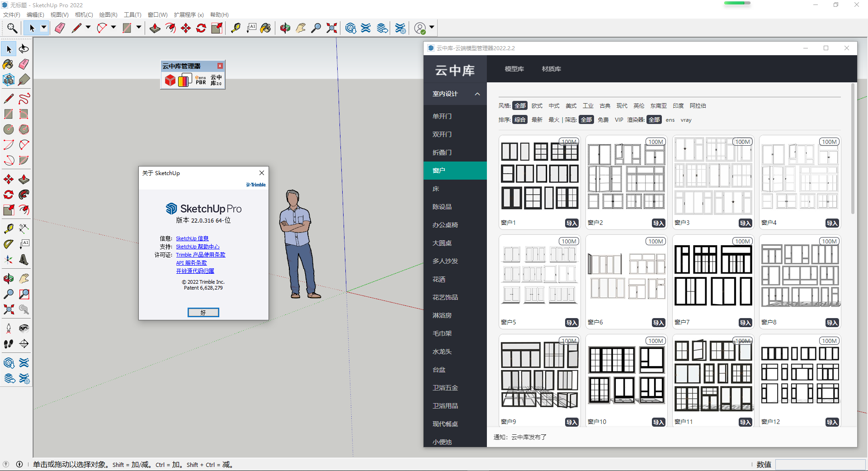Select the Offset tool in top toolbar

click(x=170, y=28)
